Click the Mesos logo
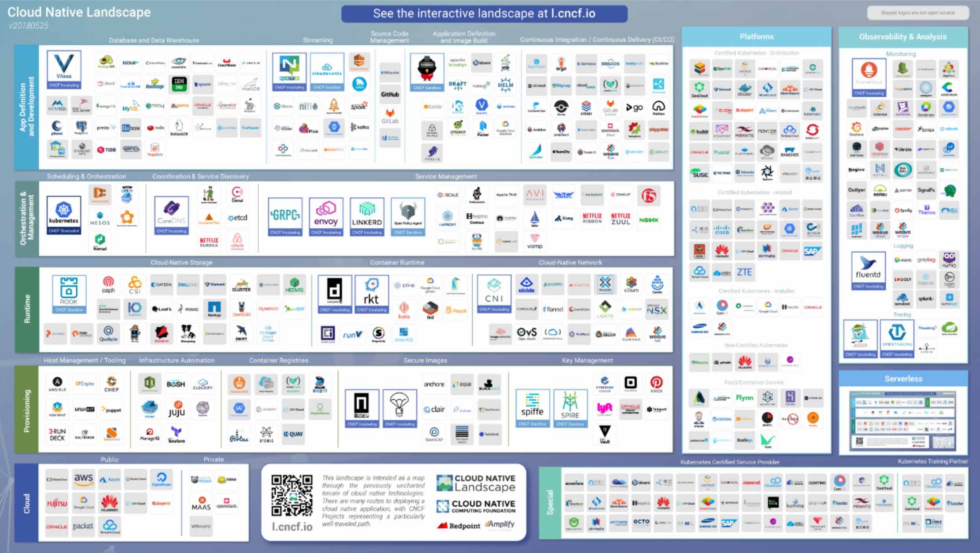 pyautogui.click(x=100, y=218)
